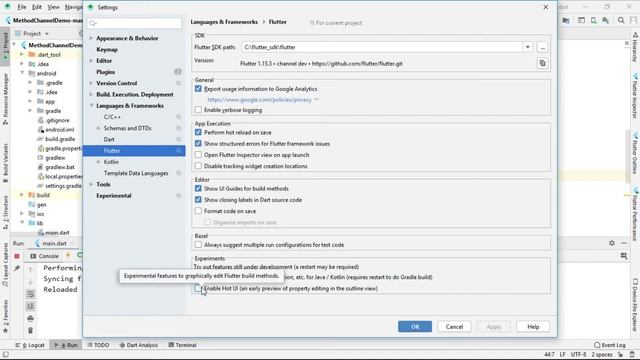Expand the Tools settings section
This screenshot has height=360, width=640.
click(91, 184)
